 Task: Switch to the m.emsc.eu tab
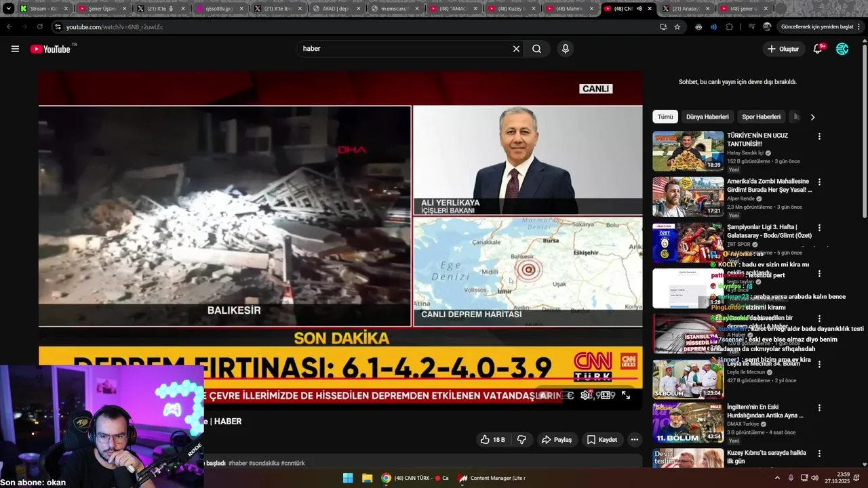coord(395,9)
